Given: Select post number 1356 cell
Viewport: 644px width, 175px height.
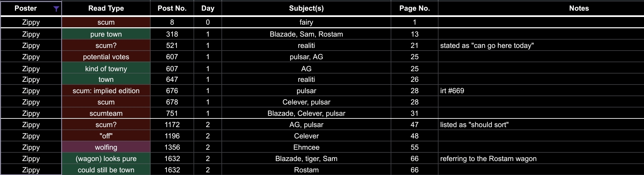Looking at the screenshot, I should coord(172,147).
